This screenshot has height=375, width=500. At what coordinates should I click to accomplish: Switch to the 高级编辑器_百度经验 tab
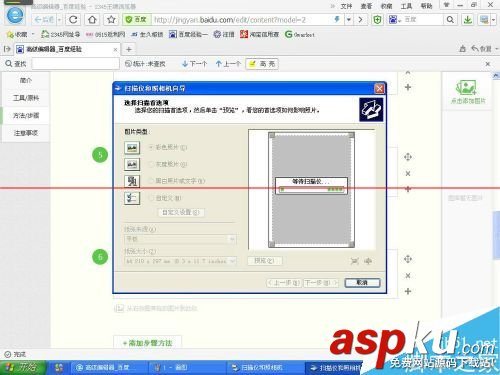[x=67, y=49]
